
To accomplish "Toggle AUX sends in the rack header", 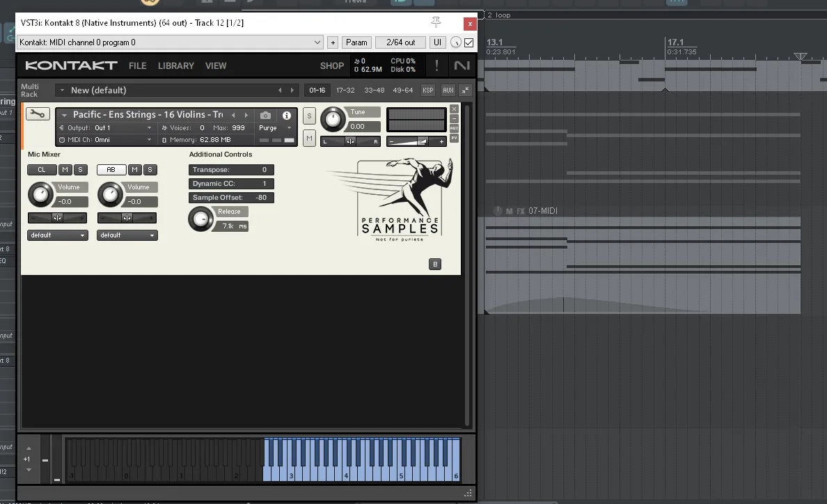I will pos(448,90).
